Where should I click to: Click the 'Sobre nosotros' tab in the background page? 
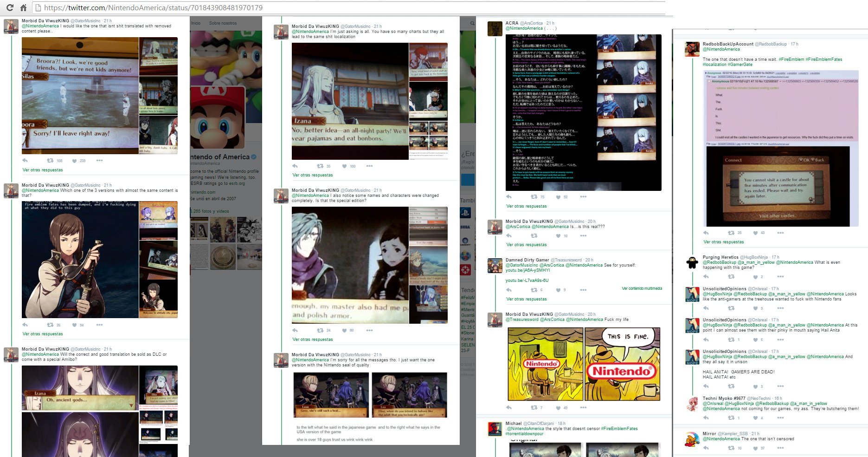point(223,23)
